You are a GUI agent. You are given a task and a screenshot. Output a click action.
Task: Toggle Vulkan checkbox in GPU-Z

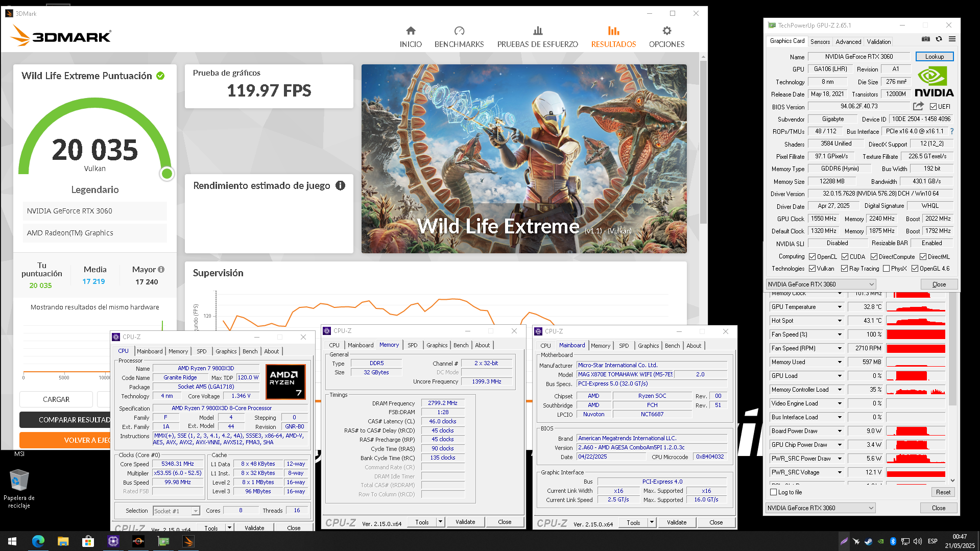click(812, 269)
